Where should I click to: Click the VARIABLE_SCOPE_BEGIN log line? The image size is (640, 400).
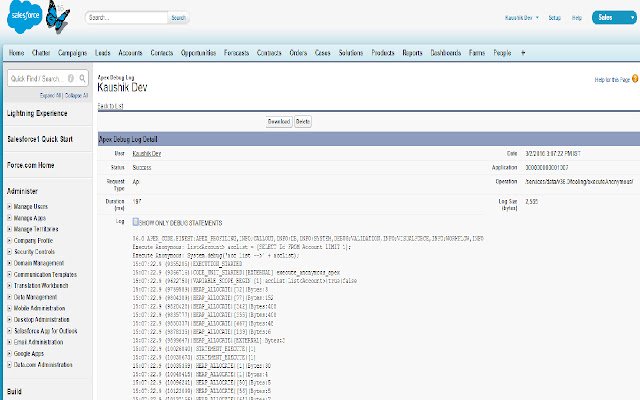(245, 281)
